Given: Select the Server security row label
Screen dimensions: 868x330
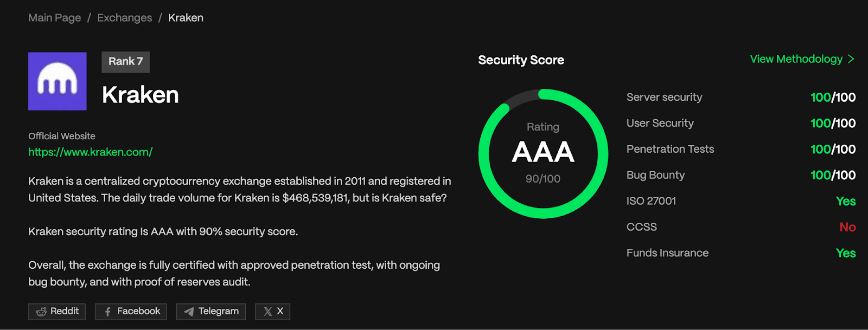Looking at the screenshot, I should [664, 97].
